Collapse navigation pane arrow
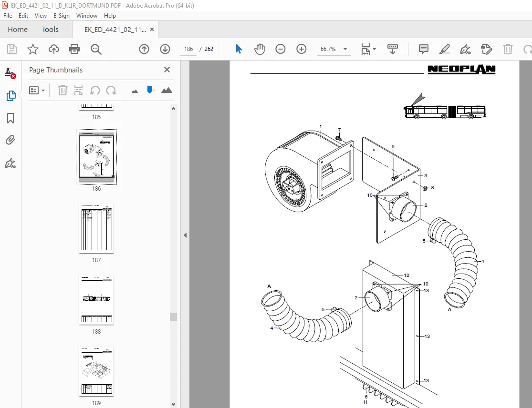532x408 pixels. point(185,235)
